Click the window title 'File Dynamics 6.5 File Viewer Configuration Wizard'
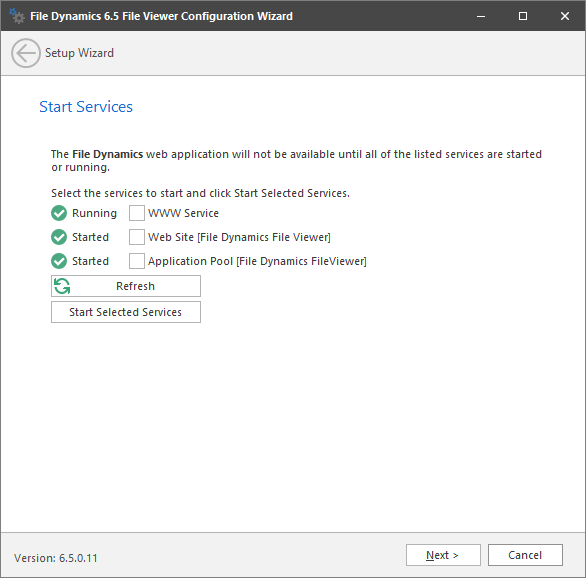Screen dimensions: 586x578 161,16
